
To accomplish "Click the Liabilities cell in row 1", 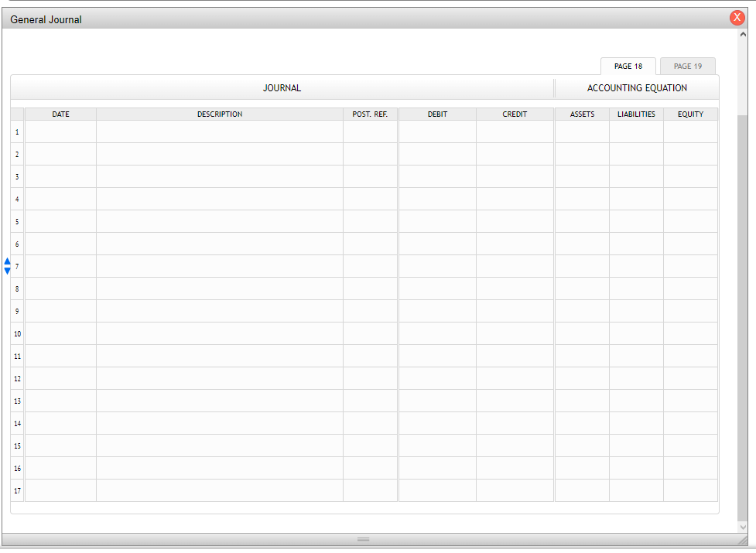I will [636, 131].
